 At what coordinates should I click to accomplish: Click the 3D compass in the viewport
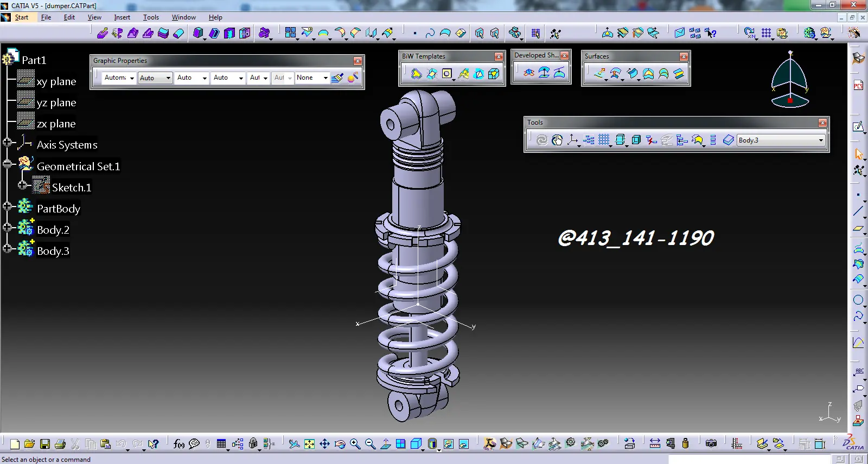coord(790,79)
